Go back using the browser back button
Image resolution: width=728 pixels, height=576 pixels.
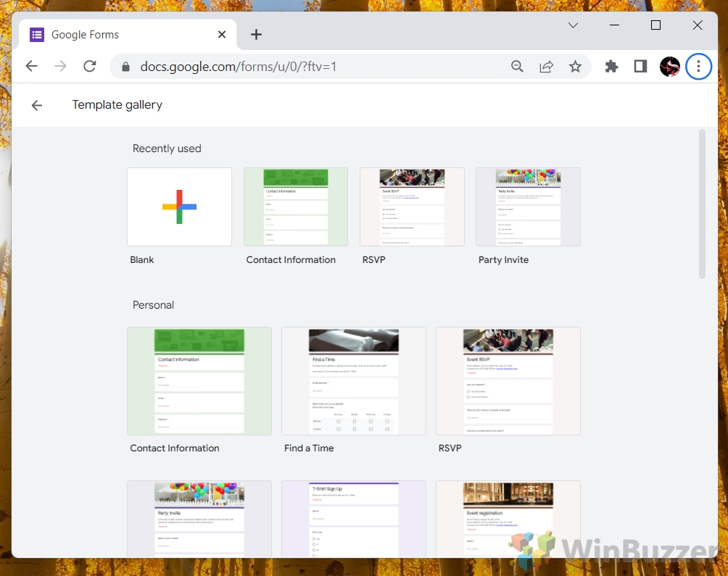pos(31,66)
